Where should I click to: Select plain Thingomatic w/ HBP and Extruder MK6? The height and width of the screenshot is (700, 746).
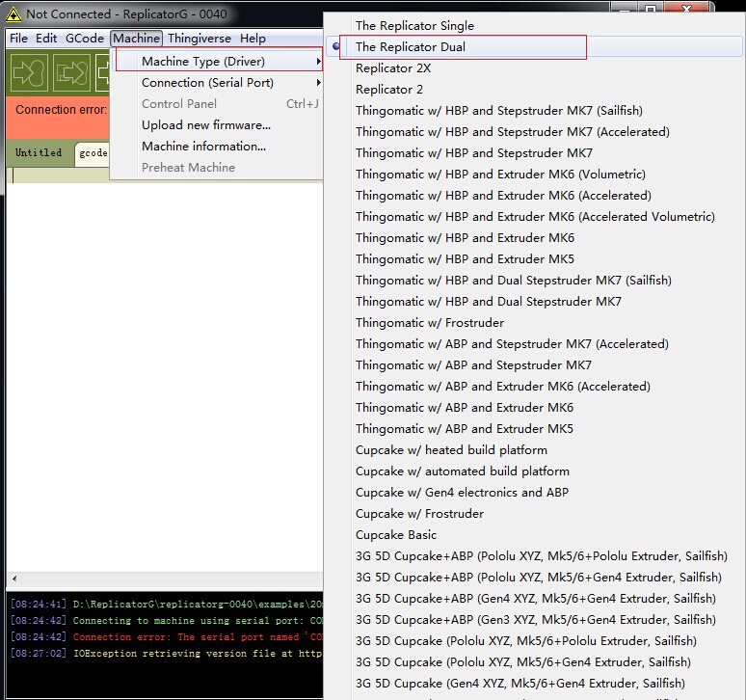[x=534, y=237]
